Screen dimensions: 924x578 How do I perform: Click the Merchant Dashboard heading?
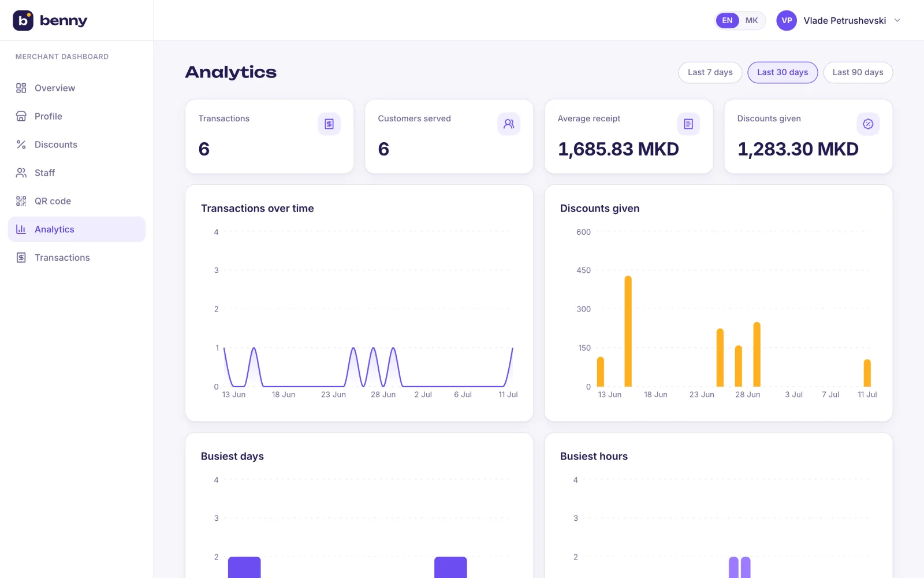click(62, 57)
